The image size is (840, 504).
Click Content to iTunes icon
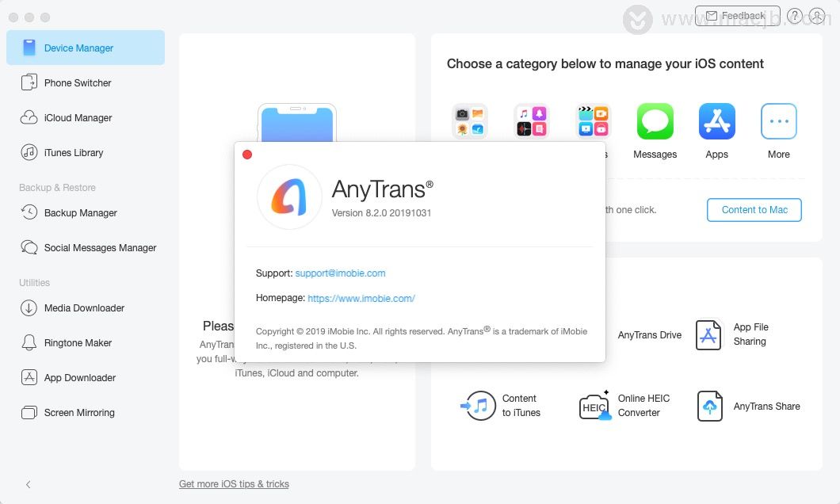click(479, 406)
